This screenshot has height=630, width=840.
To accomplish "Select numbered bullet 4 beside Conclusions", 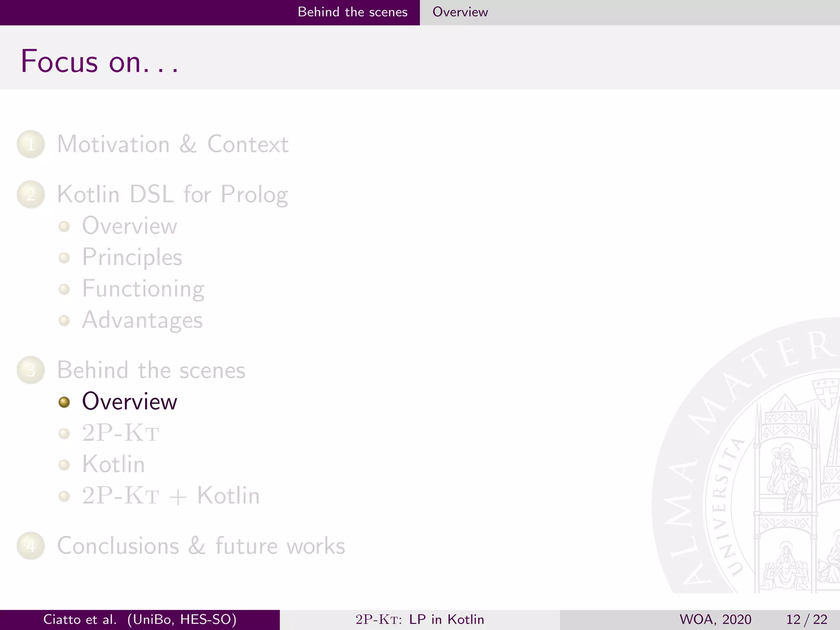I will (31, 546).
